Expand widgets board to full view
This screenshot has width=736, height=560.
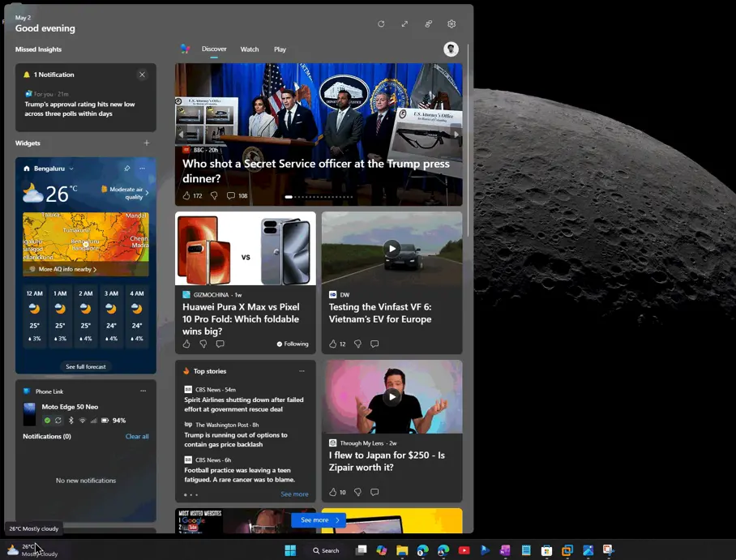coord(404,24)
